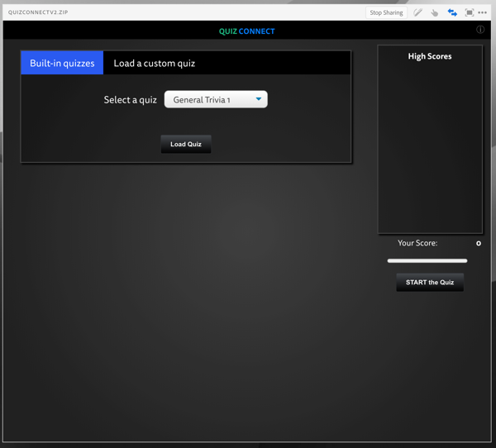Switch to the Built-in quizzes tab
Viewport: 496px width, 448px height.
(x=62, y=63)
